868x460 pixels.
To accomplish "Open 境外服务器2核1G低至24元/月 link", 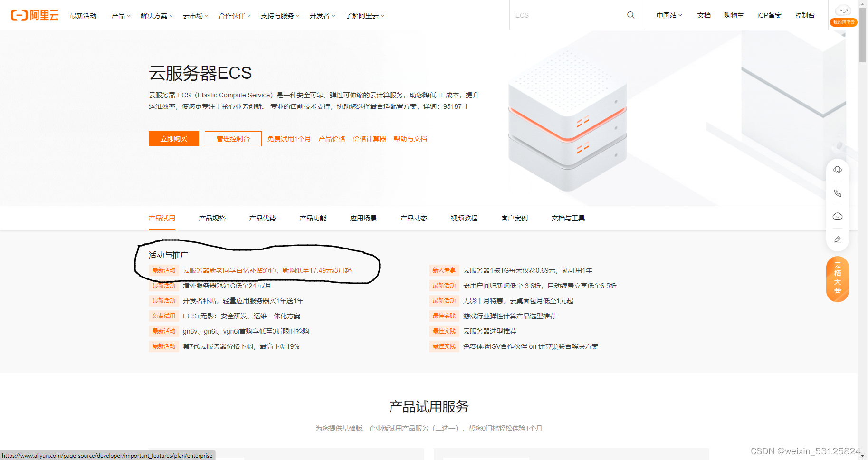I will 227,286.
